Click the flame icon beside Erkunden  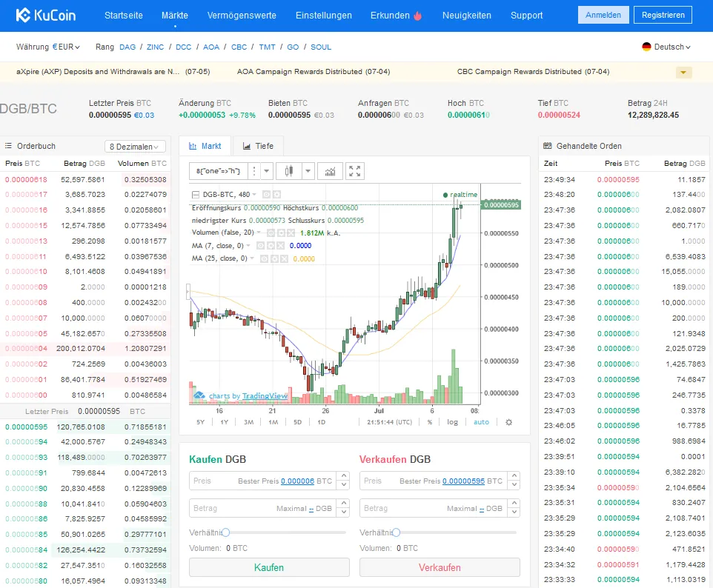pos(417,16)
